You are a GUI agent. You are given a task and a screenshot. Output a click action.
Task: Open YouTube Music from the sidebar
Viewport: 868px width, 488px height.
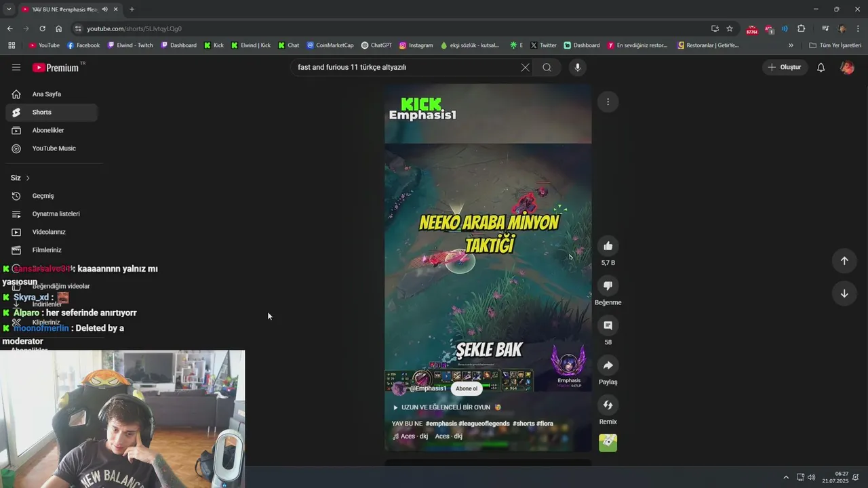[51, 148]
